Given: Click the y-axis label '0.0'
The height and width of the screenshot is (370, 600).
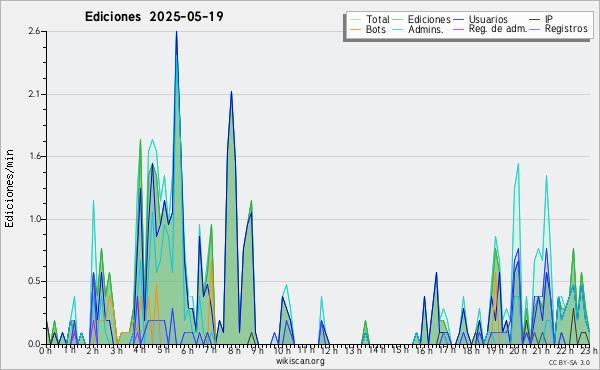Looking at the screenshot, I should pyautogui.click(x=34, y=344).
